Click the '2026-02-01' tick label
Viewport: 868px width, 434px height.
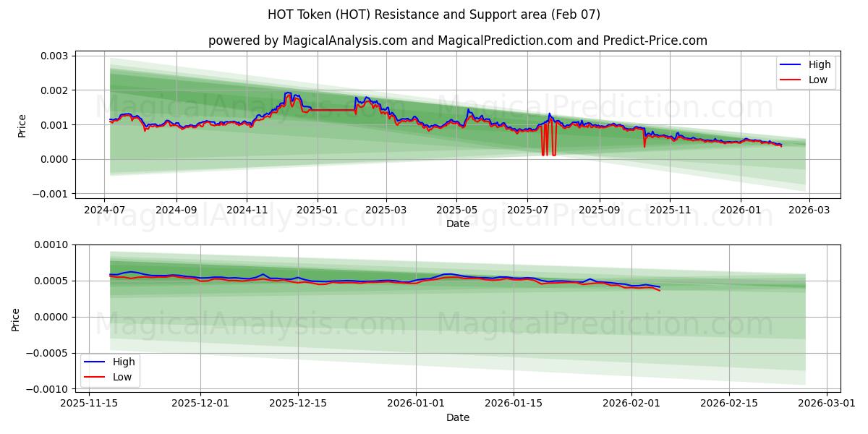pyautogui.click(x=632, y=404)
